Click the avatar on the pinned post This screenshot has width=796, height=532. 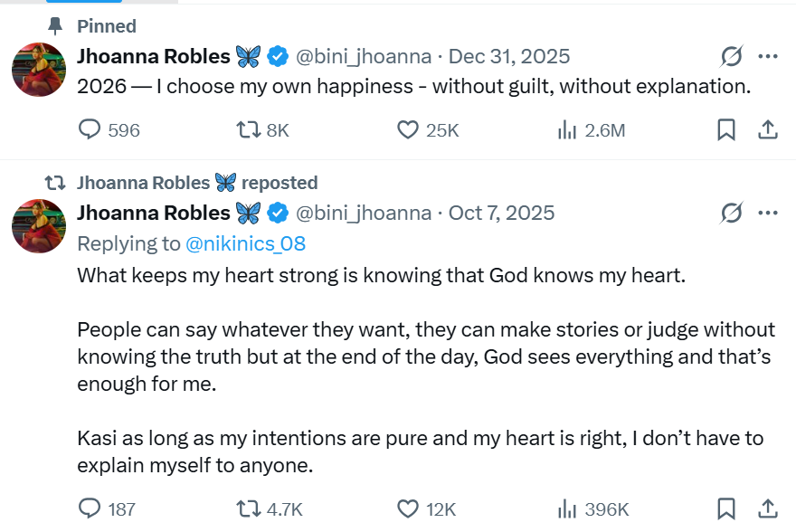click(39, 69)
